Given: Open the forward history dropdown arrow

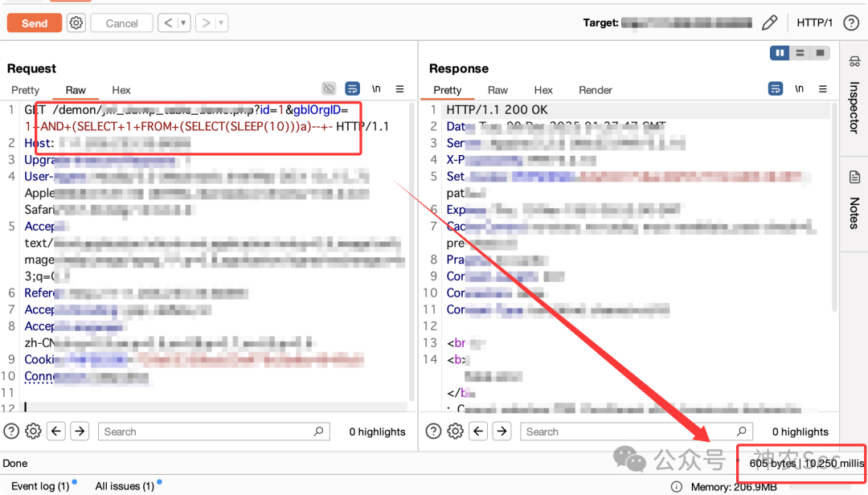Looking at the screenshot, I should [222, 23].
